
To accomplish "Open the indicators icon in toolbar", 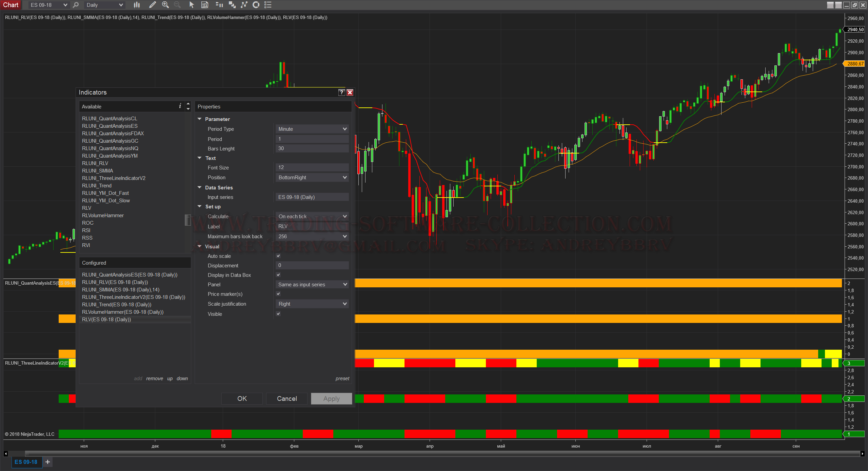I will point(244,5).
